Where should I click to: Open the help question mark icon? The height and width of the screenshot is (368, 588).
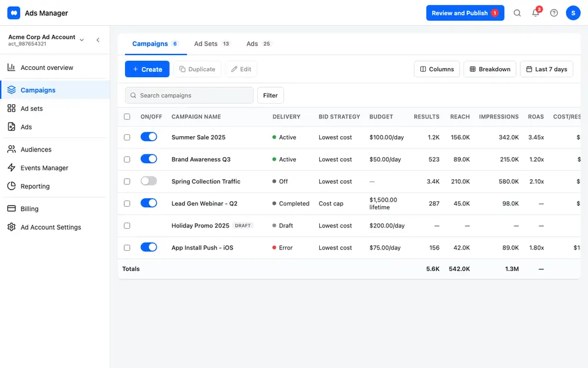pos(554,13)
